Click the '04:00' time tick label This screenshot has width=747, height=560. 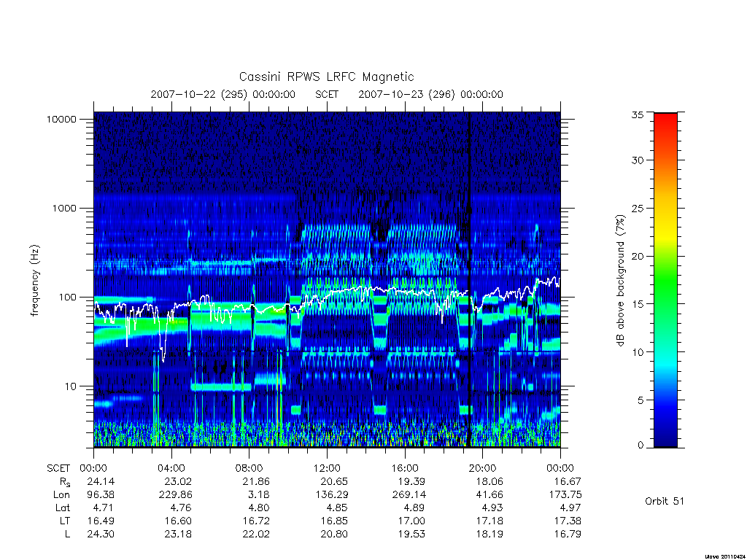(x=171, y=468)
